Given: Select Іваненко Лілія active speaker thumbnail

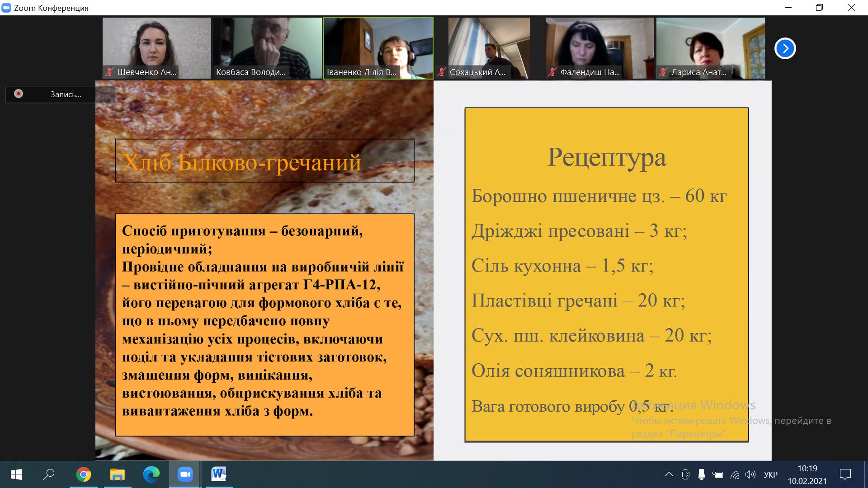Looking at the screenshot, I should [x=378, y=48].
